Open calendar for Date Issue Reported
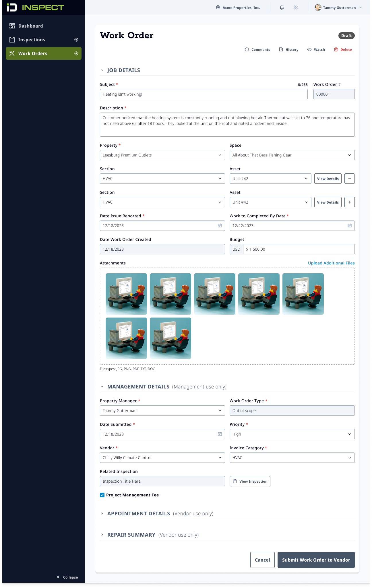 coord(220,226)
